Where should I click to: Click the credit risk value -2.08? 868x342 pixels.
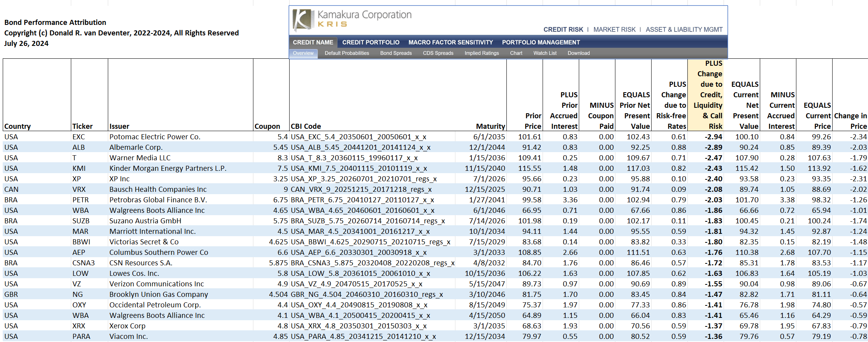713,189
